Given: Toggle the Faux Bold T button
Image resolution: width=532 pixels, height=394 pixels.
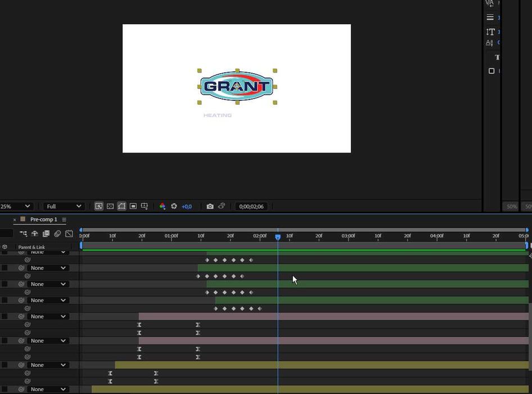Looking at the screenshot, I should [x=497, y=57].
